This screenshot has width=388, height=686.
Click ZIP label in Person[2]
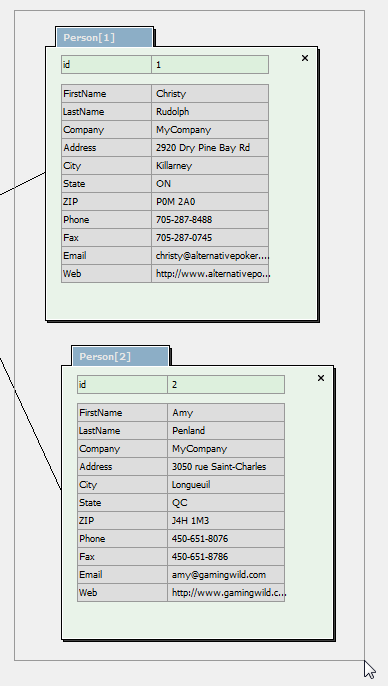click(x=122, y=521)
